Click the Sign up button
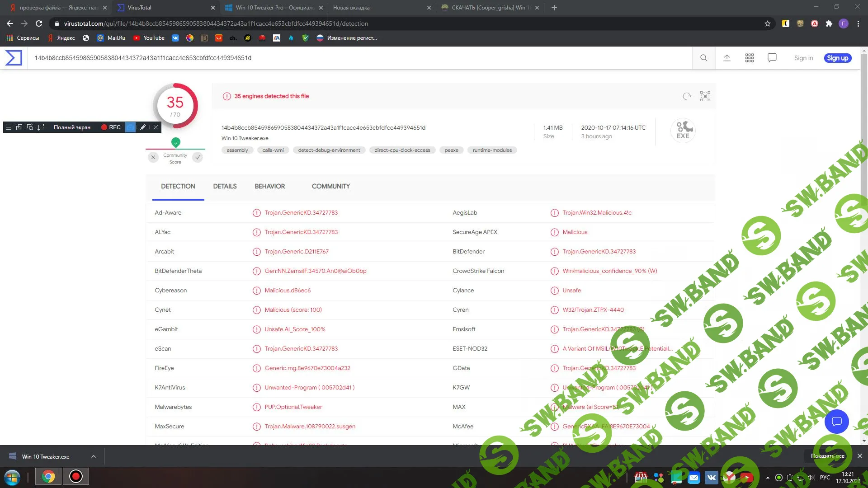Viewport: 868px width, 488px height. pyautogui.click(x=837, y=58)
